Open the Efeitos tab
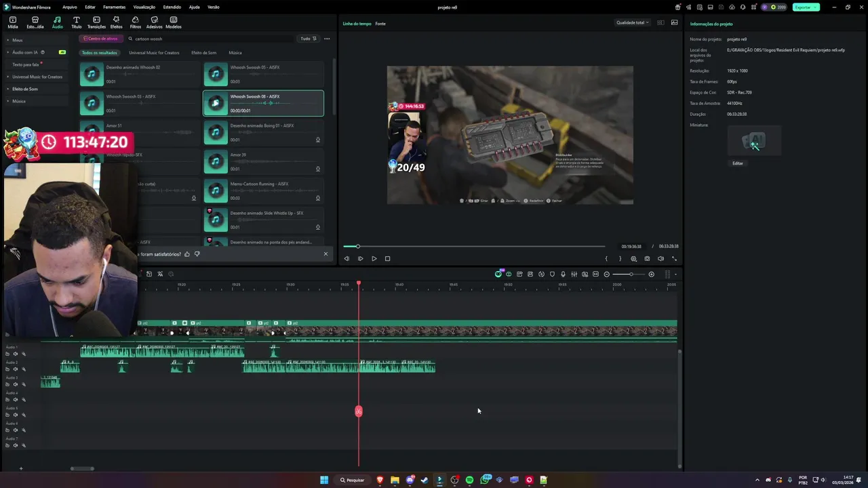Image resolution: width=868 pixels, height=488 pixels. (x=116, y=22)
